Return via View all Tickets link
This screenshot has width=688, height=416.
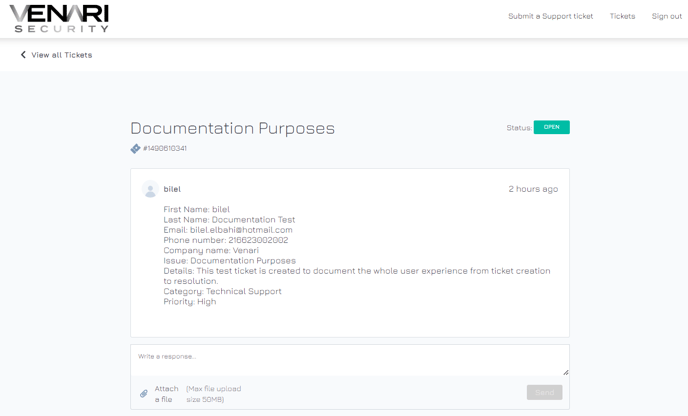(x=61, y=55)
